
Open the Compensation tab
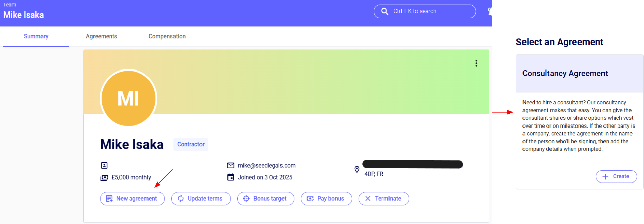coord(167,36)
